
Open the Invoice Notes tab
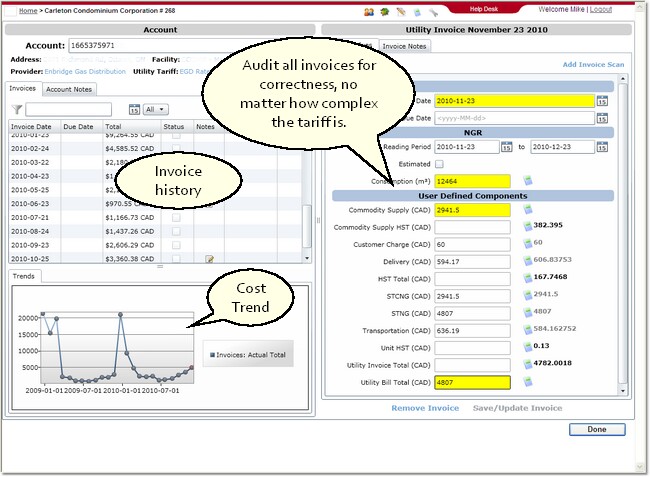click(405, 46)
